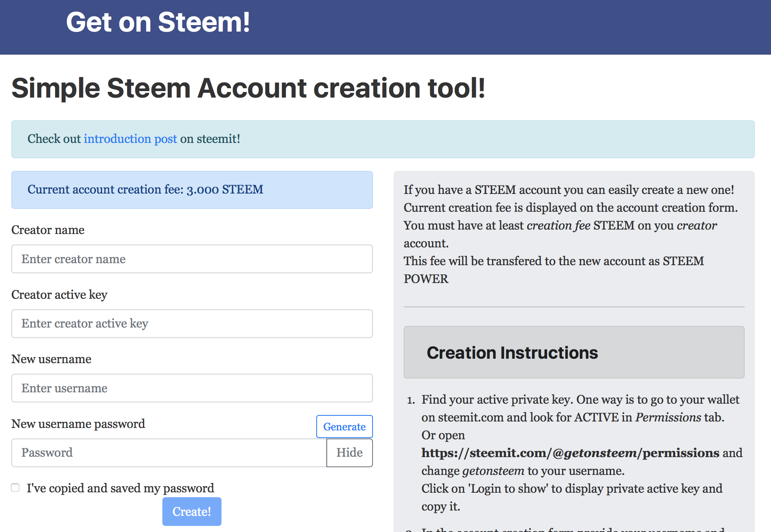Click the "Creator name" field label

click(x=48, y=230)
